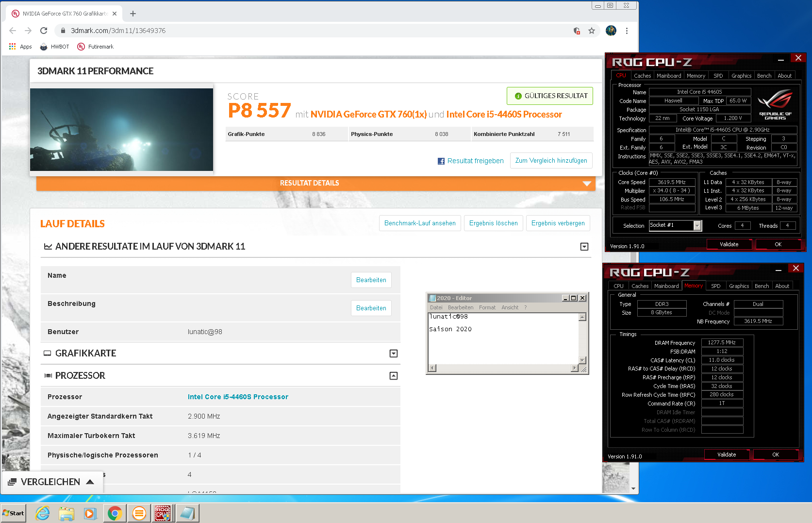Image resolution: width=812 pixels, height=523 pixels.
Task: Switch to CPU tab in lower CPU-Z window
Action: pyautogui.click(x=618, y=286)
